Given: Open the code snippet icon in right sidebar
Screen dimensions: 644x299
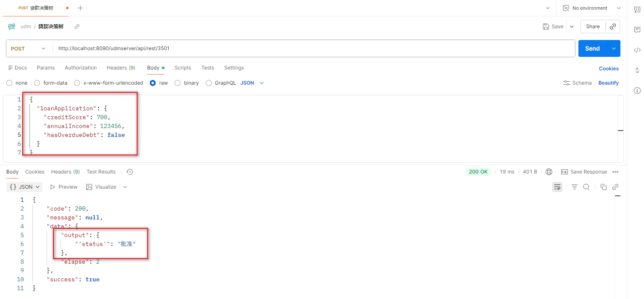Looking at the screenshot, I should coord(637,50).
